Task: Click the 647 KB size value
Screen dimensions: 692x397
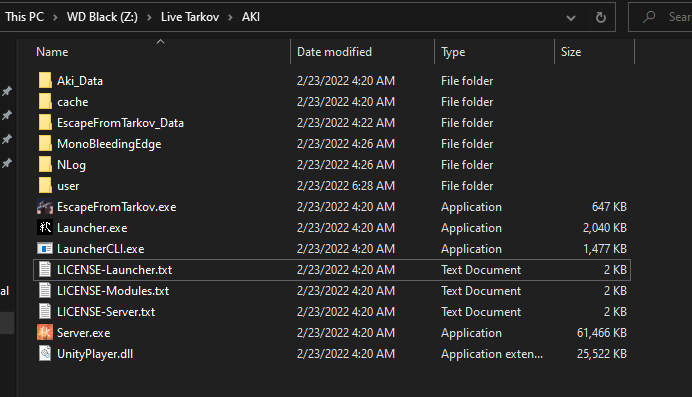Action: pos(609,207)
